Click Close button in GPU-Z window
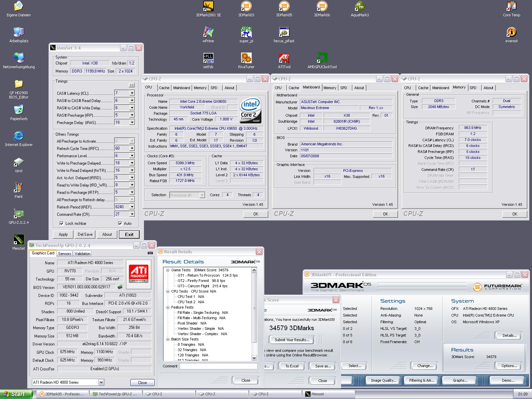This screenshot has height=399, width=532. (x=142, y=382)
